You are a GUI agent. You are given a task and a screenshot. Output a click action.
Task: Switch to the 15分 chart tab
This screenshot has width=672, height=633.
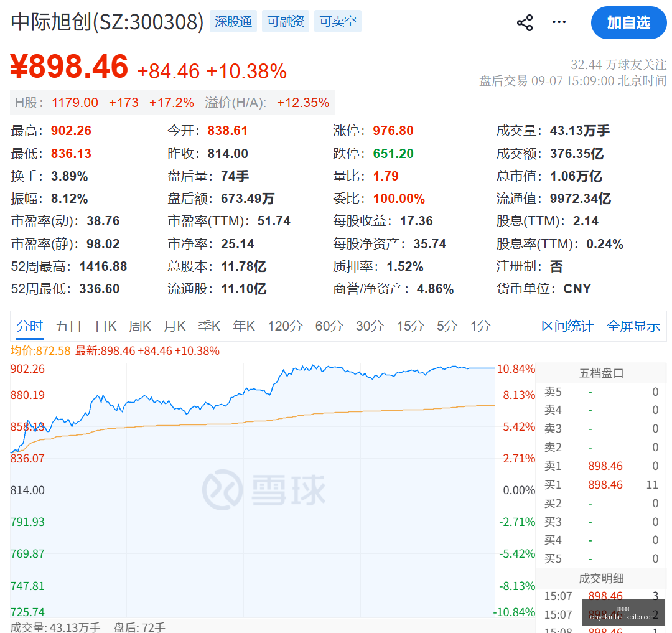[410, 326]
